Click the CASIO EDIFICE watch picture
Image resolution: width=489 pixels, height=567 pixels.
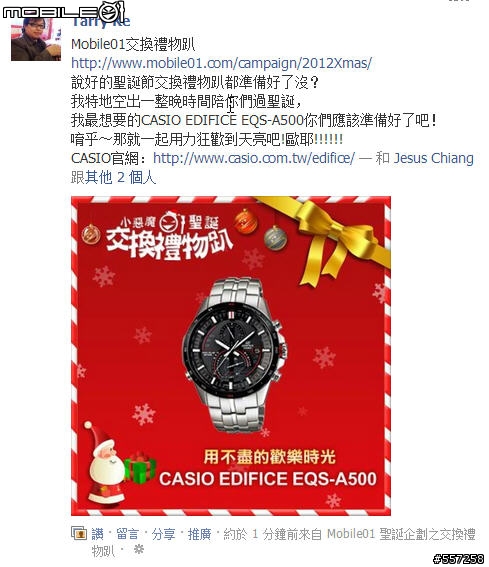234,354
